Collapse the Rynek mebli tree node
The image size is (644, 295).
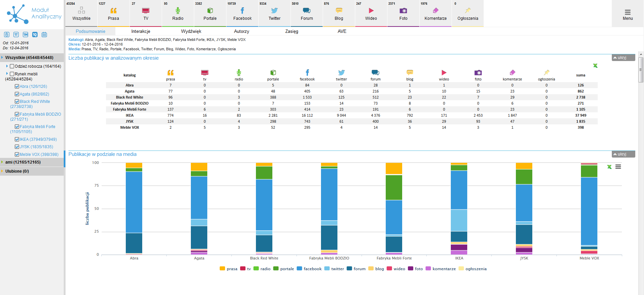7,74
